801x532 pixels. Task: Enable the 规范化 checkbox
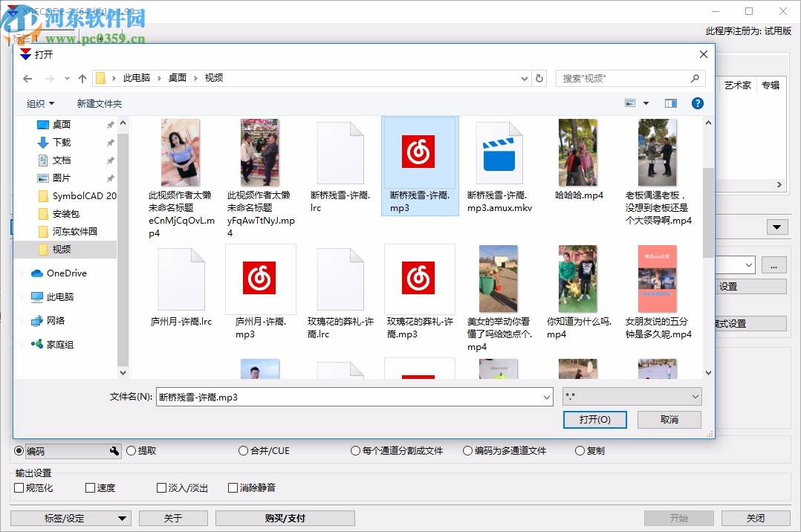coord(17,487)
